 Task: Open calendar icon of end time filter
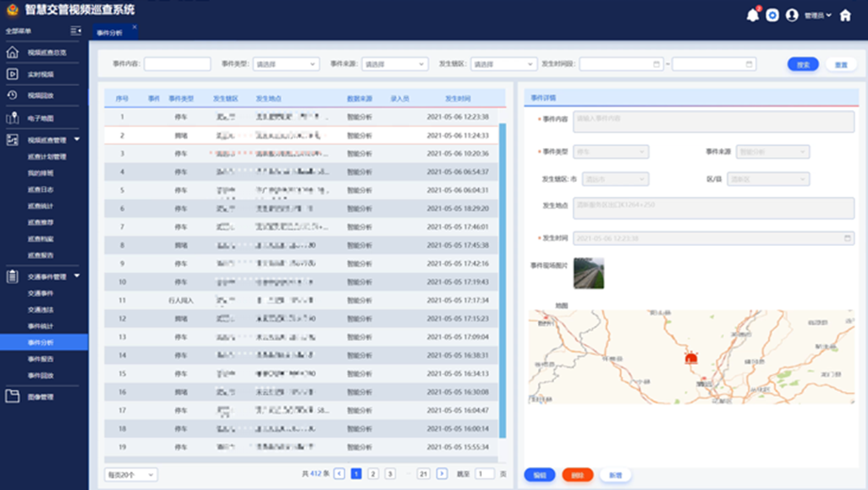tap(749, 64)
